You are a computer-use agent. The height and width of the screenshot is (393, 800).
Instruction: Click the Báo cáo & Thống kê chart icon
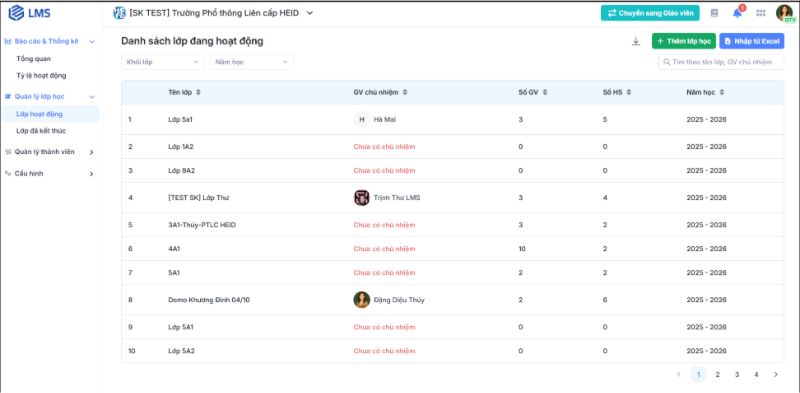(8, 41)
